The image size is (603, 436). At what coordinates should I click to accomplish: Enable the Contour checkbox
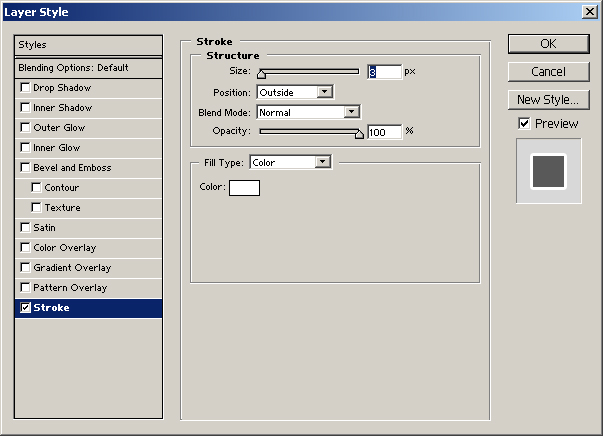(36, 188)
